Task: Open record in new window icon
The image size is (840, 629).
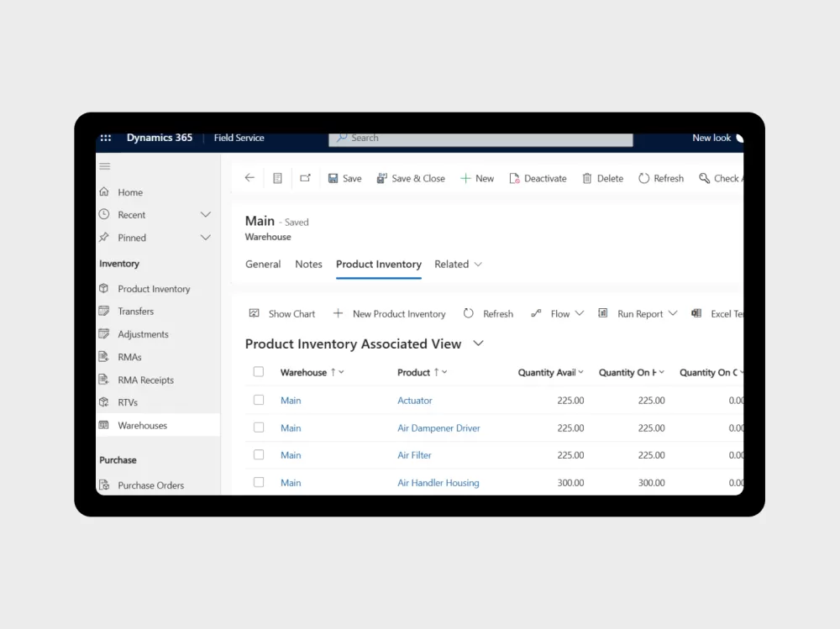Action: 306,178
